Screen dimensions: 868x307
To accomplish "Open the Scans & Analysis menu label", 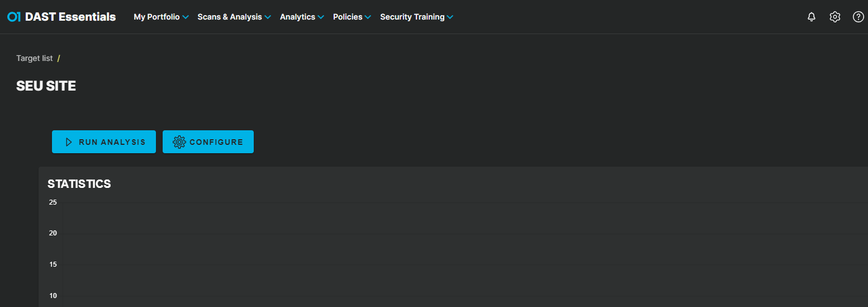I will (x=230, y=17).
